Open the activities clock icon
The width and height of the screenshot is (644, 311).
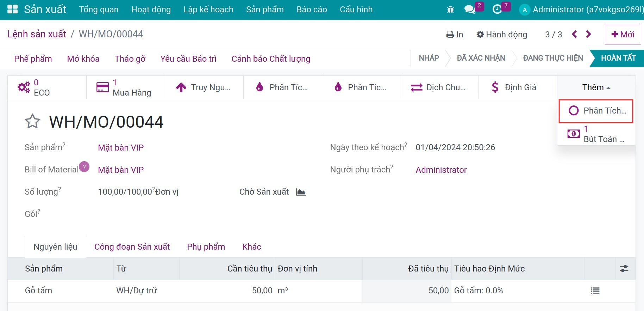497,10
